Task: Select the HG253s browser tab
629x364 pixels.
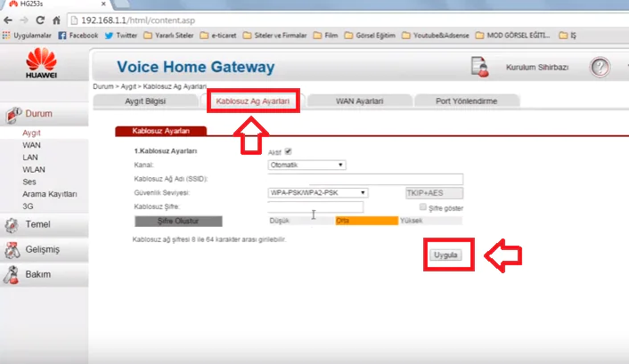Action: (55, 4)
